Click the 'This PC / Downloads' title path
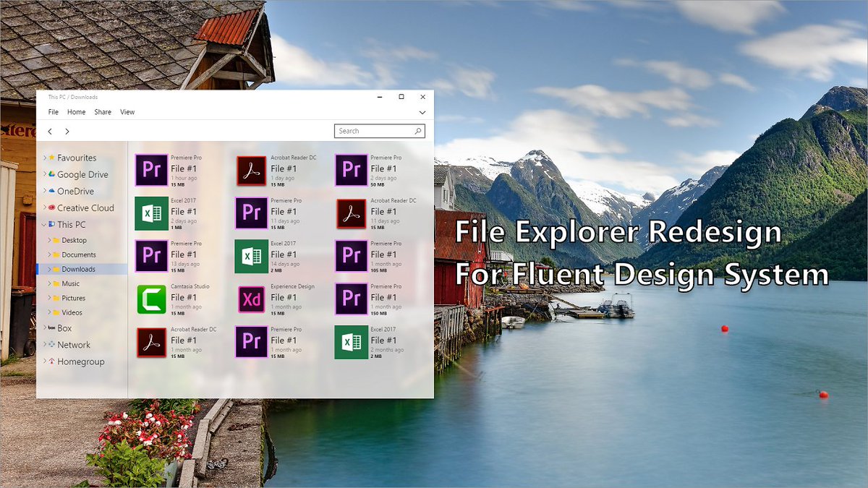 point(72,97)
